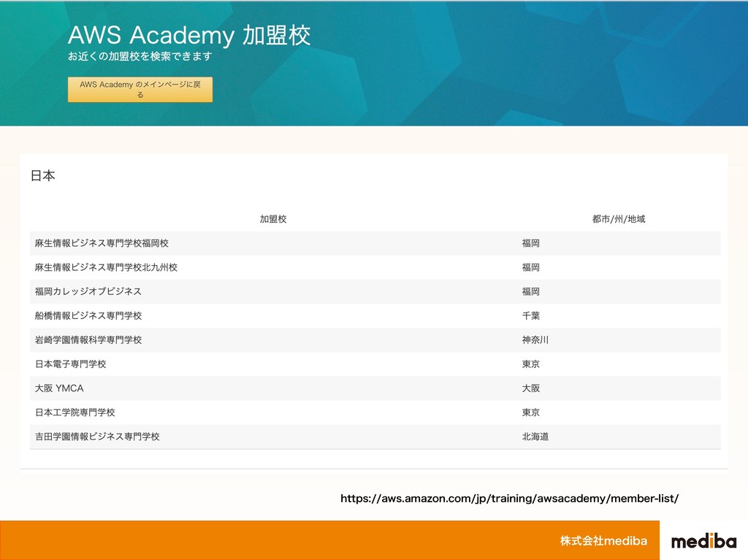Select the 都市/州/地域 column header
The width and height of the screenshot is (748, 560).
coord(619,219)
